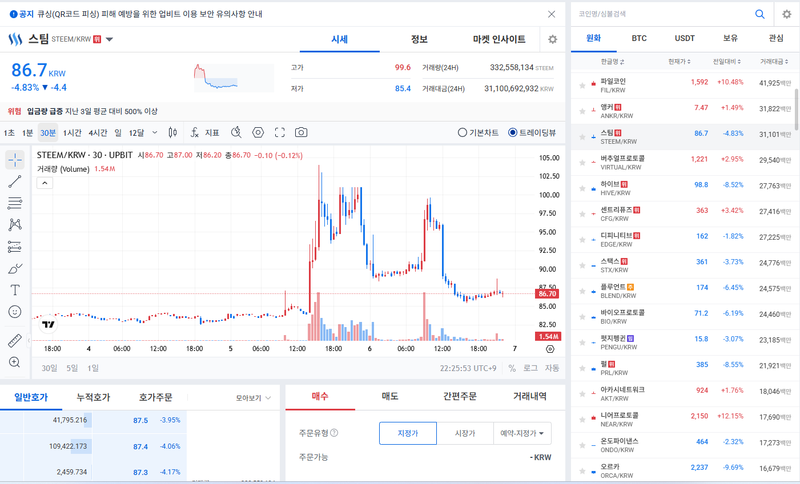The height and width of the screenshot is (484, 800).
Task: Sort coin list by 전일대비
Action: coord(727,62)
